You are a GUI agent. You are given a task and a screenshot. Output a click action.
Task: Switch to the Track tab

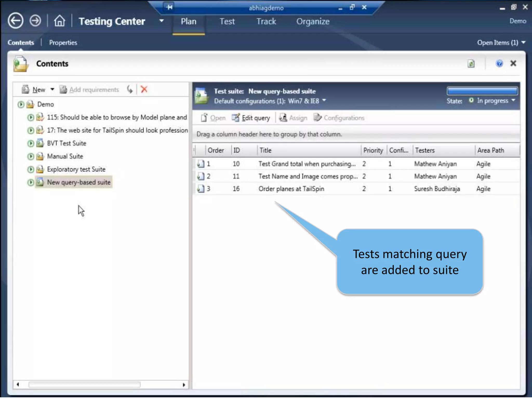(266, 21)
